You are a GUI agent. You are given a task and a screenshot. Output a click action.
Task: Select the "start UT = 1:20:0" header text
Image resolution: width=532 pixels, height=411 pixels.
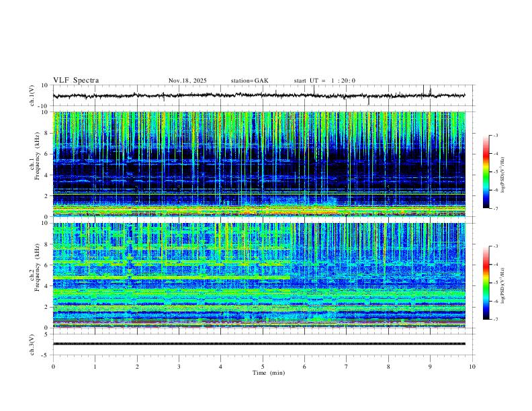[324, 81]
